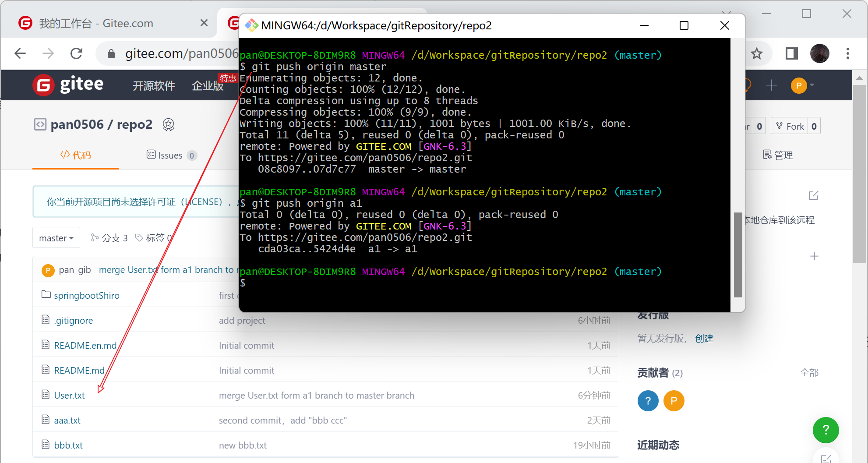The height and width of the screenshot is (463, 868).
Task: Bookmark this page with star icon
Action: 756,54
